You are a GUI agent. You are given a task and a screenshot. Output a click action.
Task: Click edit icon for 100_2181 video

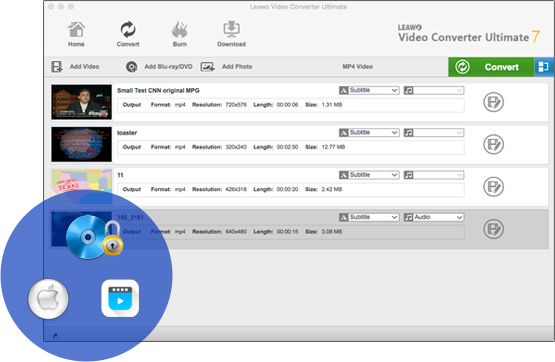(x=493, y=229)
